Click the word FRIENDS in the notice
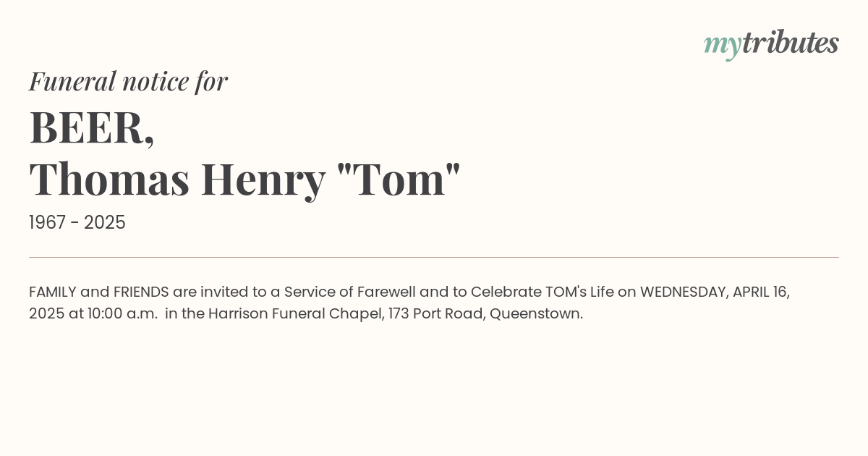This screenshot has width=868, height=456. point(141,292)
